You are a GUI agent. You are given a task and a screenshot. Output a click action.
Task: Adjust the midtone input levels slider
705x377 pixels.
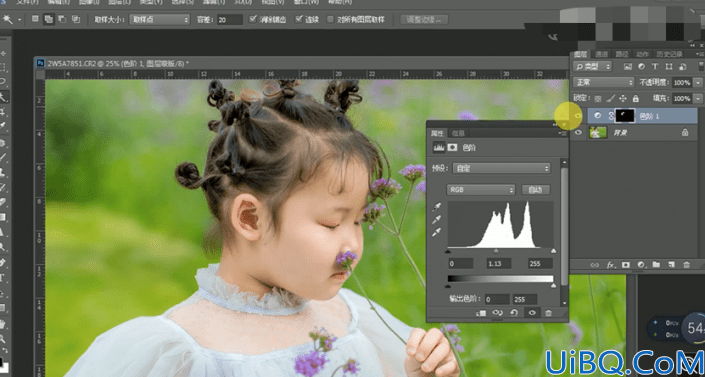tap(496, 251)
